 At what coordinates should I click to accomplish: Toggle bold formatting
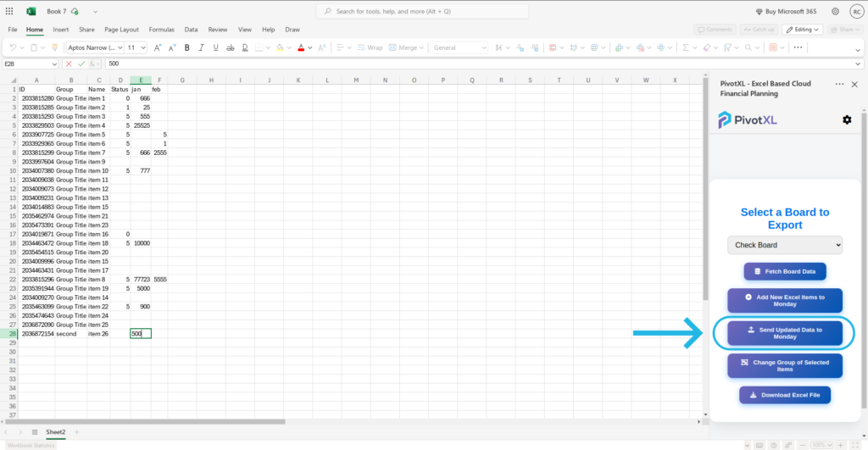click(187, 47)
